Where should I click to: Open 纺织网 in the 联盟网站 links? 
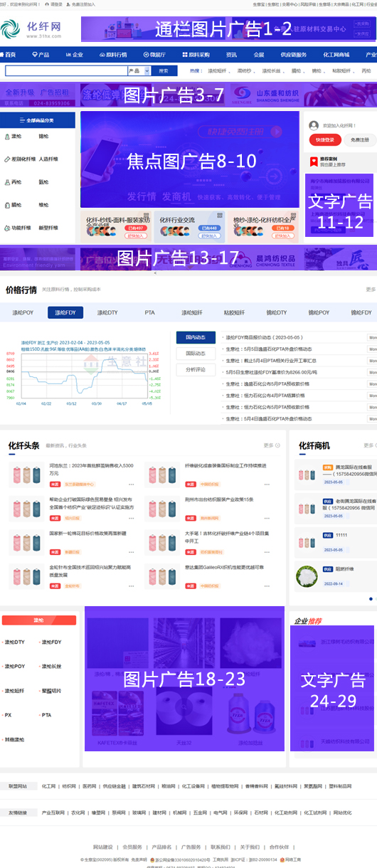[x=69, y=786]
